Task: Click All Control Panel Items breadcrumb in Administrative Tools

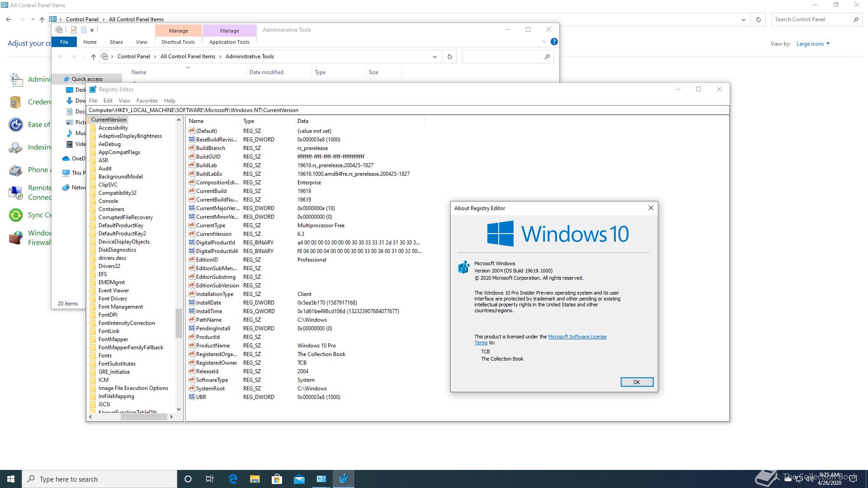Action: coord(188,56)
